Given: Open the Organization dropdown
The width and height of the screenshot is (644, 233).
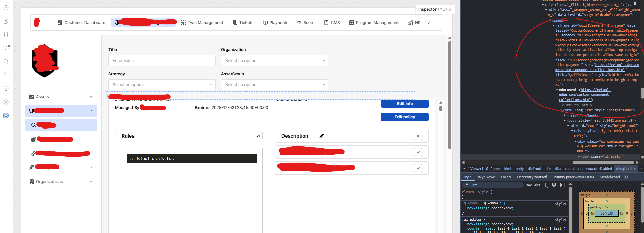Looking at the screenshot, I should pyautogui.click(x=274, y=61).
